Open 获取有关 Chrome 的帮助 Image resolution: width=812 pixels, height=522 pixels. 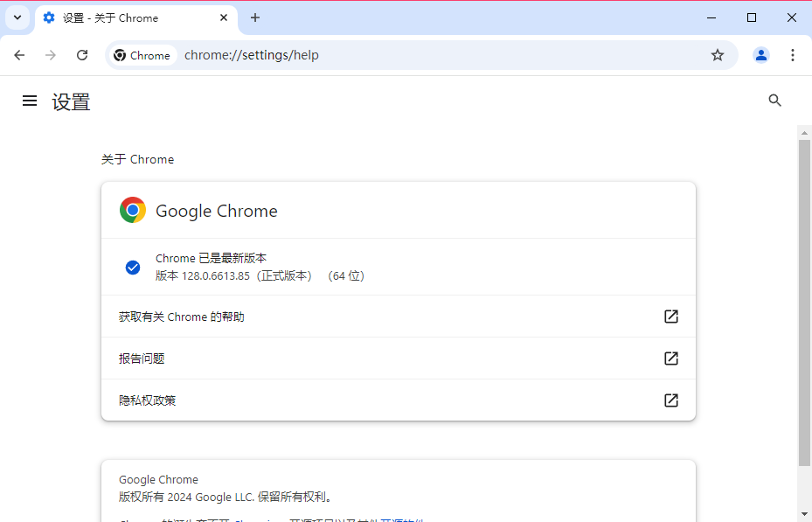coord(399,317)
